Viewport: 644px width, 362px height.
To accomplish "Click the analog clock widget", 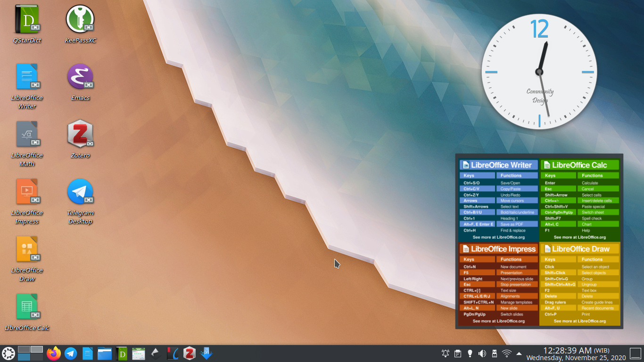I will pyautogui.click(x=539, y=72).
